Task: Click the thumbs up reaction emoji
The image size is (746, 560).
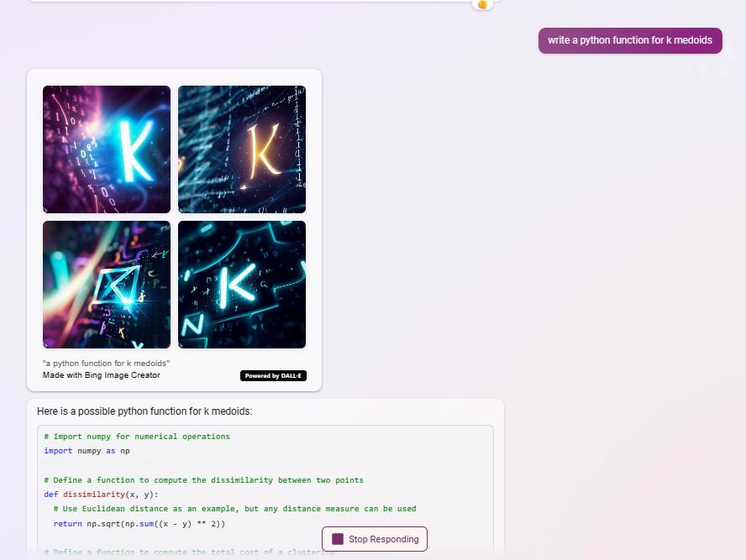Action: coord(482,4)
